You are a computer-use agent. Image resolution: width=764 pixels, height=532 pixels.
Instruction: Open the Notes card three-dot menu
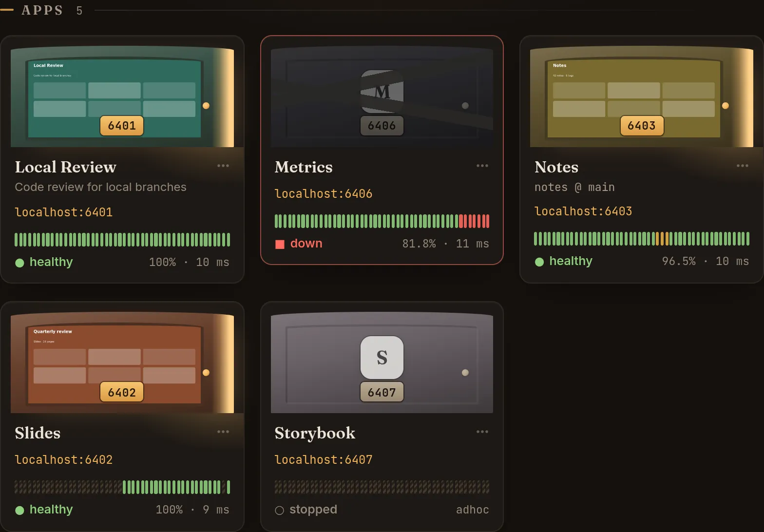pyautogui.click(x=743, y=166)
